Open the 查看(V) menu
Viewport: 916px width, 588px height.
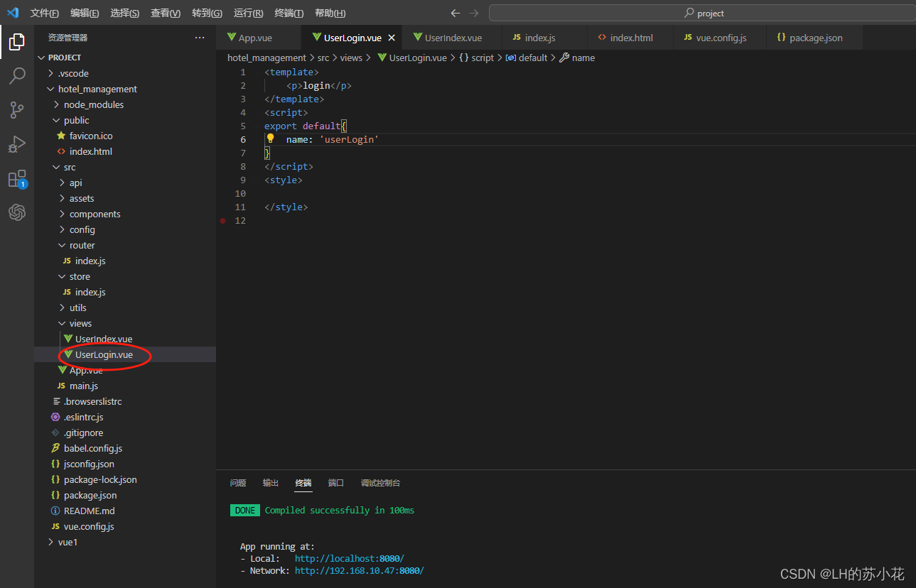(166, 13)
